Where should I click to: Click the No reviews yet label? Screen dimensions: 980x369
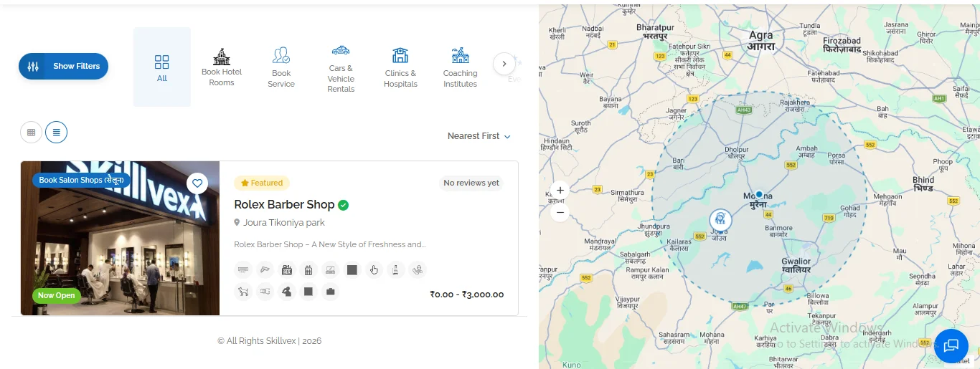[471, 183]
